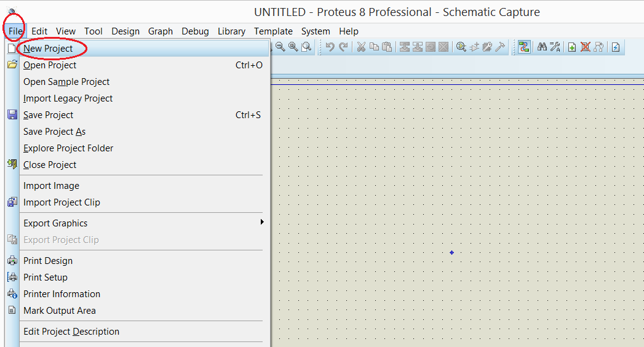Open the Property Assignment Tool
This screenshot has width=644, height=347.
[555, 47]
